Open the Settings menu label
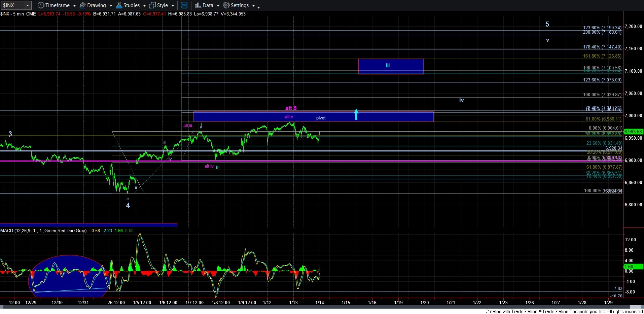This screenshot has width=644, height=314. [x=240, y=5]
